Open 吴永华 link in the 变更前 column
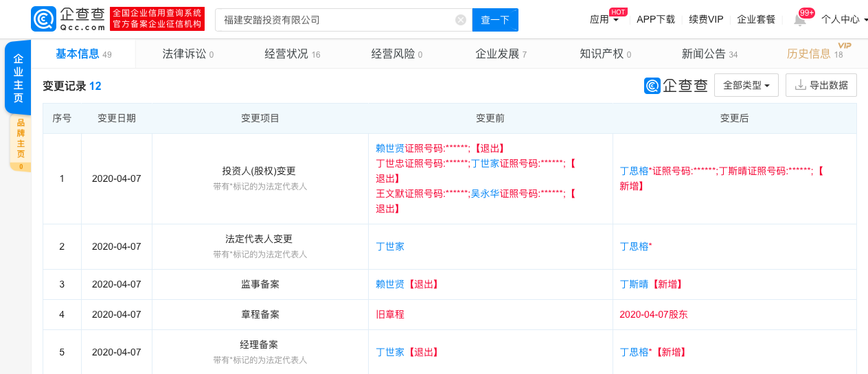The width and height of the screenshot is (868, 374). click(485, 194)
